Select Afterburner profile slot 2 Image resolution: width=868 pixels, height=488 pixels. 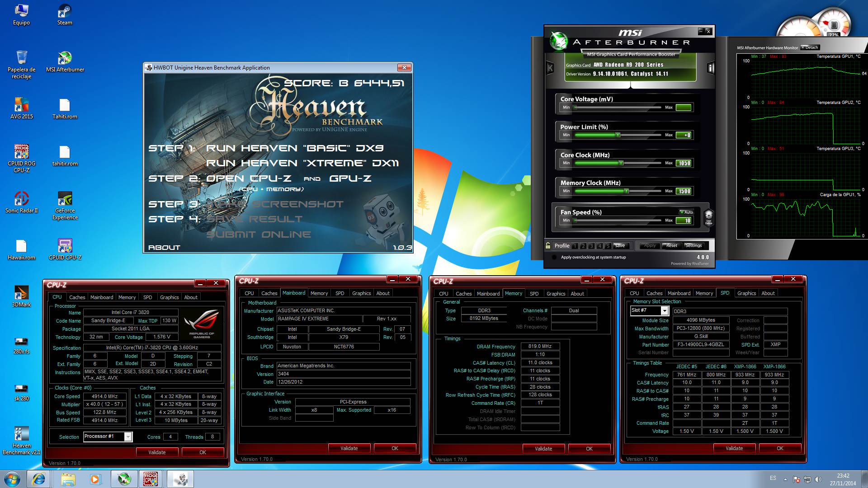[x=583, y=246]
